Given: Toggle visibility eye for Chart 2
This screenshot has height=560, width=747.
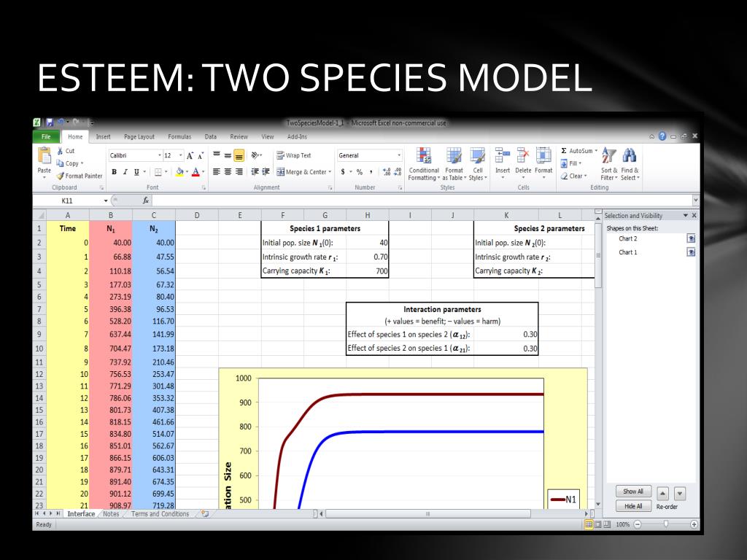Looking at the screenshot, I should 691,238.
